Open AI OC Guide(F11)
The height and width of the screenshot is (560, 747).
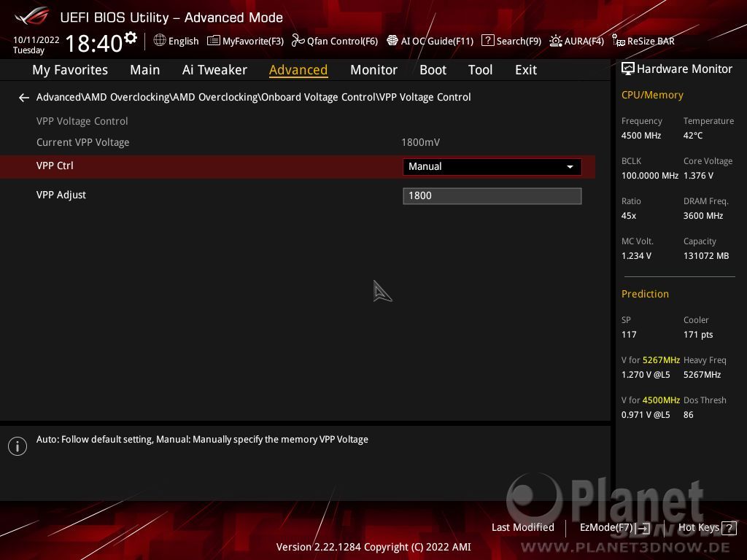click(430, 41)
